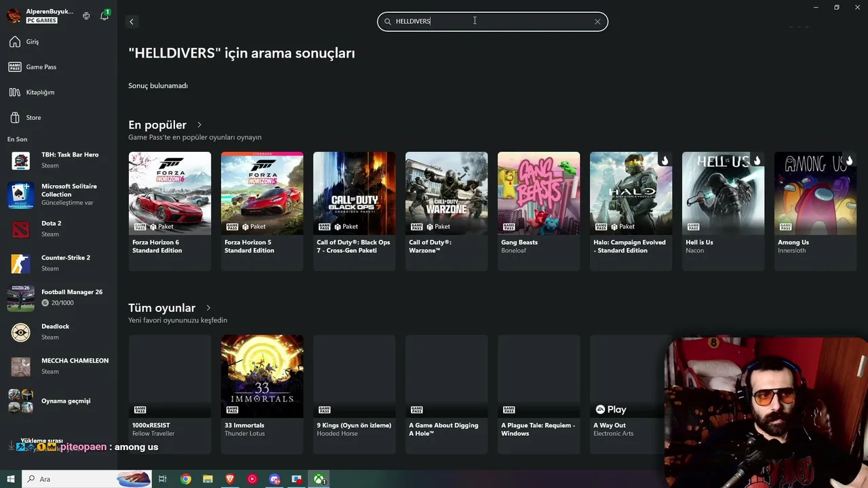Open the Call of Duty Black Ops 7 cover

pyautogui.click(x=354, y=193)
